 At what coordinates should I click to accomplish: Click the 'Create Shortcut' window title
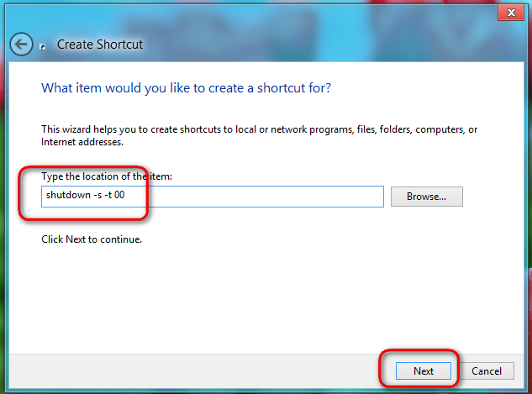(x=100, y=45)
